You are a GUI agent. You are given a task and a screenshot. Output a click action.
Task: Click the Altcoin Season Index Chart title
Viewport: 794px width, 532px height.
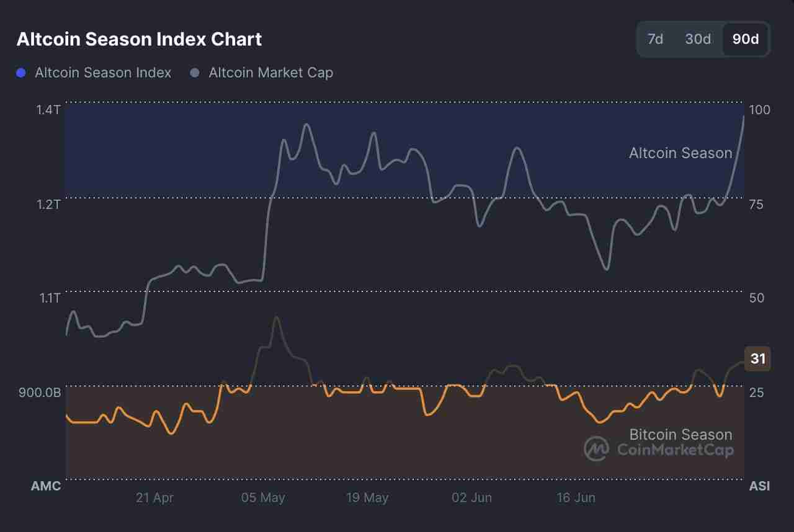click(139, 39)
